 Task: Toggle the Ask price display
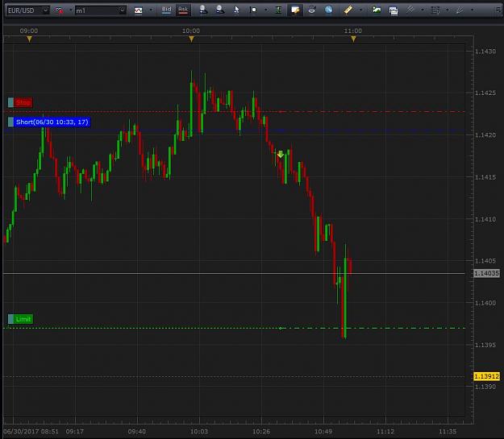[183, 10]
